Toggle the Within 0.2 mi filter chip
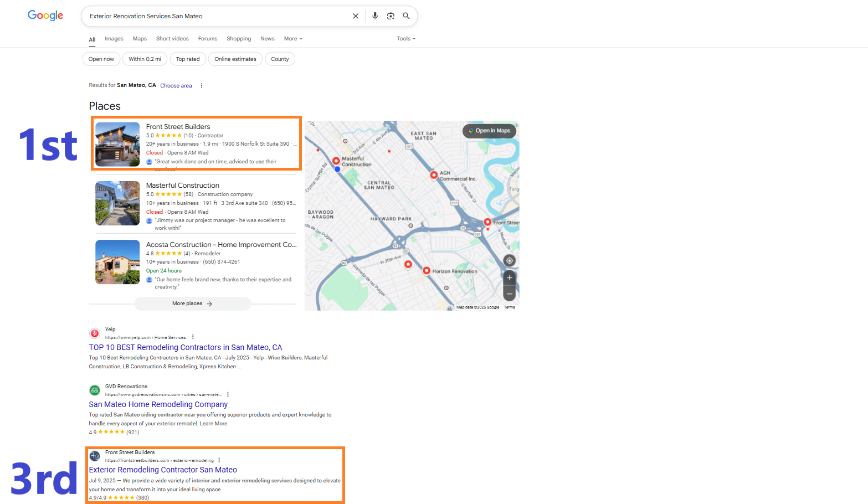The height and width of the screenshot is (504, 868). (x=145, y=59)
